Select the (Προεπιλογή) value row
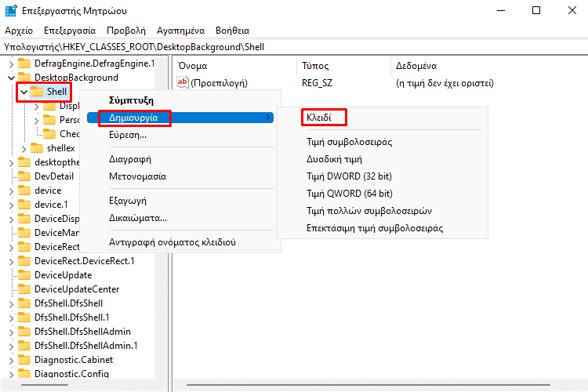This screenshot has width=588, height=392. 219,83
